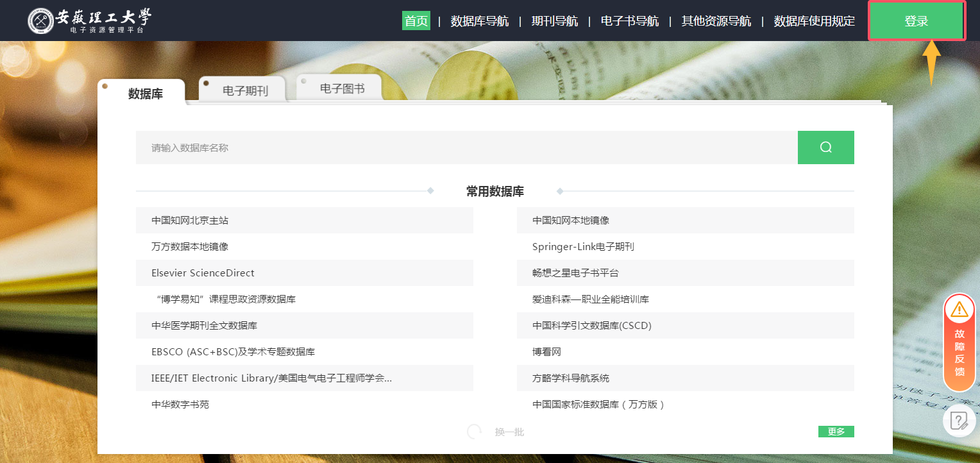This screenshot has height=463, width=980.
Task: Open 数据库使用规定 menu item
Action: [814, 21]
